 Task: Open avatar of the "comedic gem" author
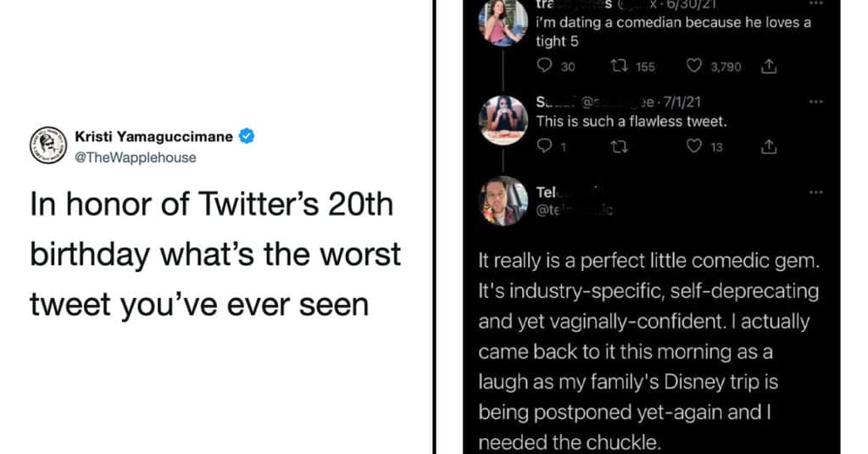pyautogui.click(x=504, y=201)
